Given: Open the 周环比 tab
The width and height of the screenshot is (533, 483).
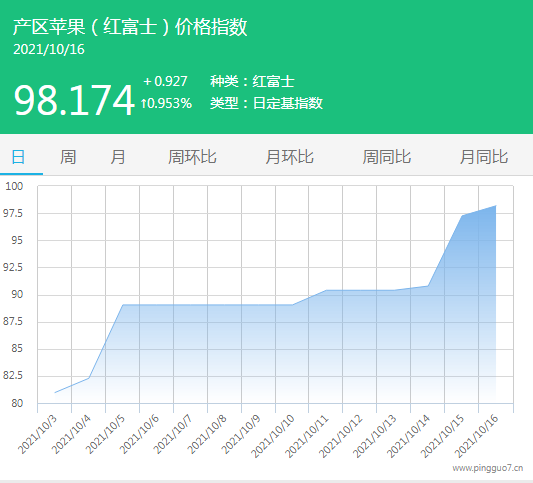Looking at the screenshot, I should (x=192, y=157).
